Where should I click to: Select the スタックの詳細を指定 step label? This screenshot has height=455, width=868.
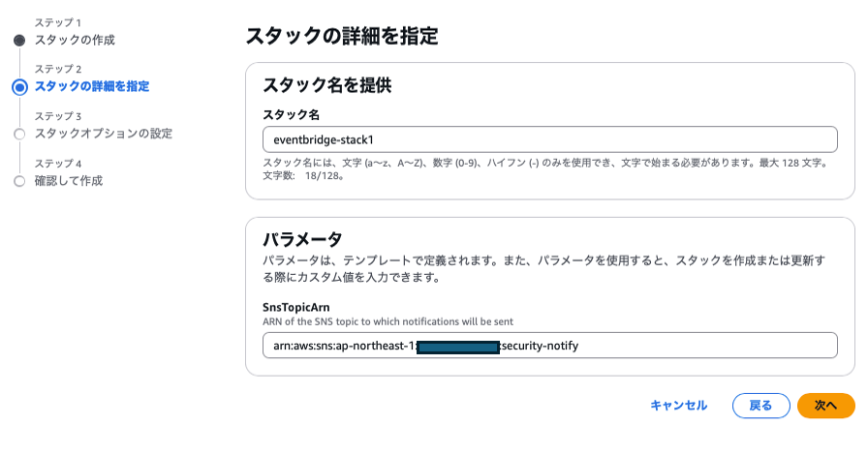92,87
